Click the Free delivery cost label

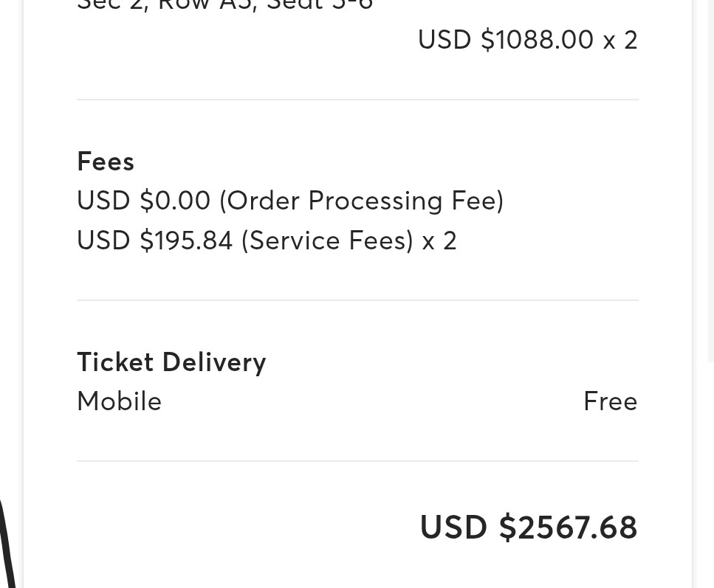click(611, 401)
